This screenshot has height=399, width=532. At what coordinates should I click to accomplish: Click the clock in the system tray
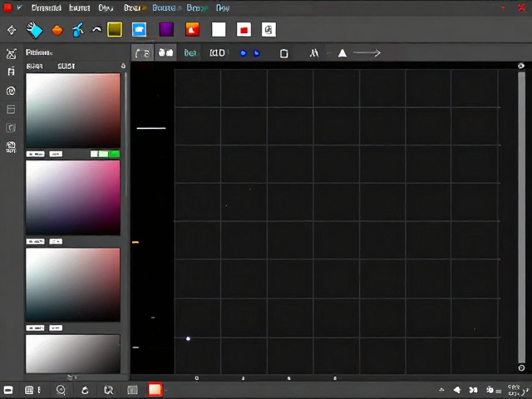pyautogui.click(x=514, y=390)
